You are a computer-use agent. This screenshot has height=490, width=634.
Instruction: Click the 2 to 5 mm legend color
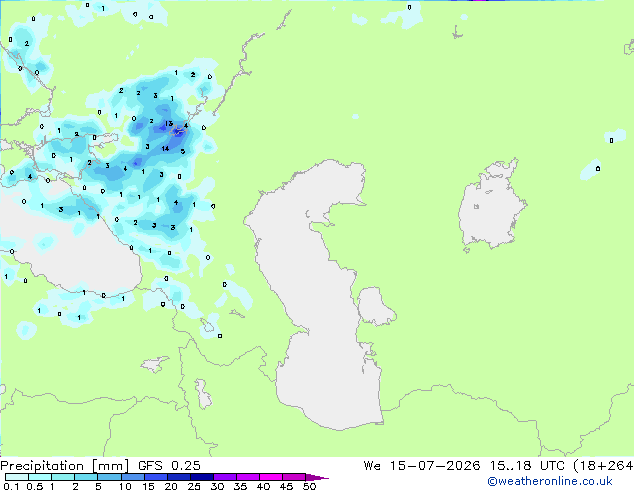pyautogui.click(x=86, y=477)
